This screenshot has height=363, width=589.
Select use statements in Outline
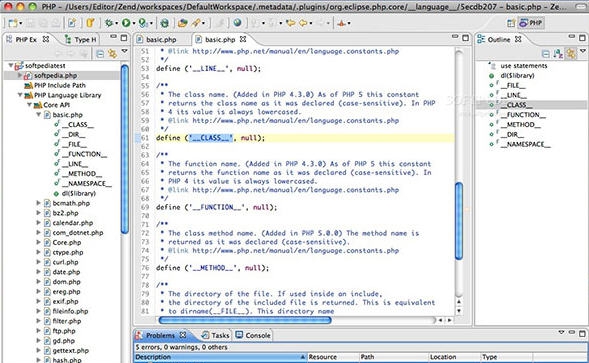524,66
